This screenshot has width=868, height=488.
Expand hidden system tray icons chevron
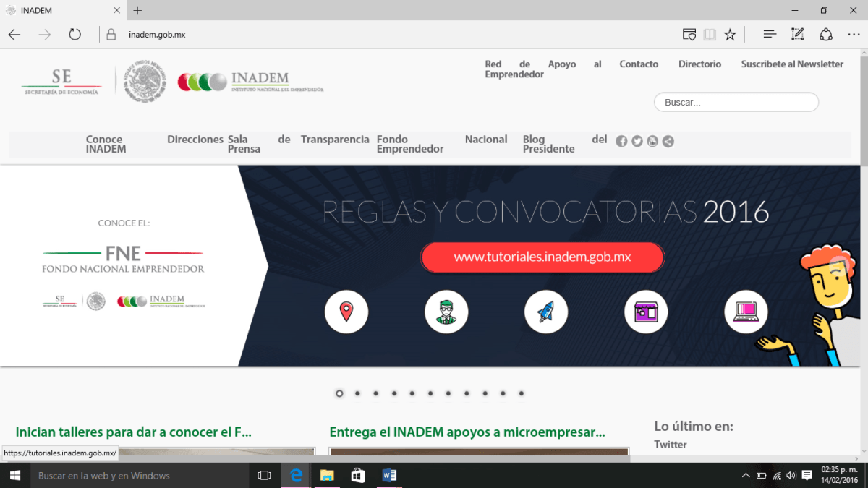click(x=746, y=476)
